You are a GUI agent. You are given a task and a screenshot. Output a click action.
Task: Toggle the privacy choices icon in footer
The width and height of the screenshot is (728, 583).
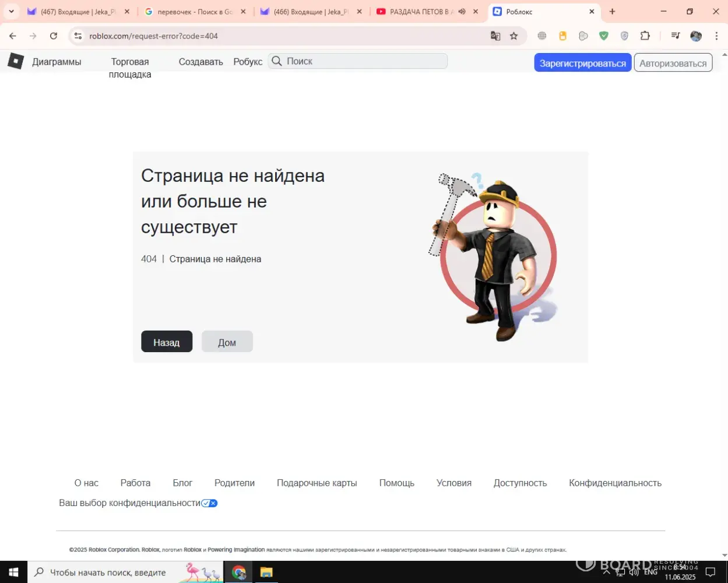pyautogui.click(x=209, y=503)
